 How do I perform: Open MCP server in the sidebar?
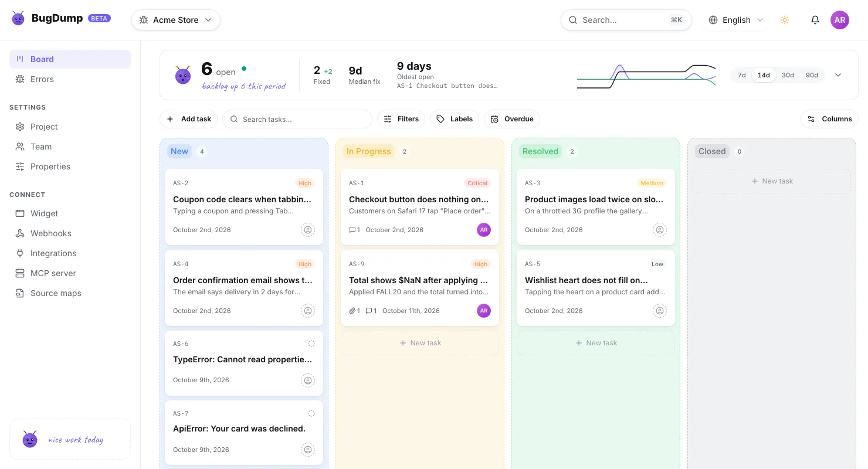click(70, 273)
